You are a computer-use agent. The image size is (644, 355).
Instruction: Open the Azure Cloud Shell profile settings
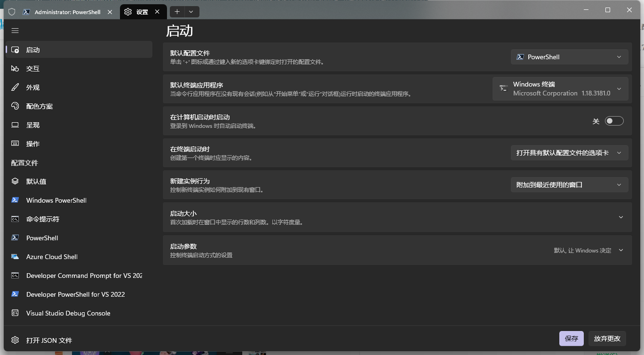(79, 257)
